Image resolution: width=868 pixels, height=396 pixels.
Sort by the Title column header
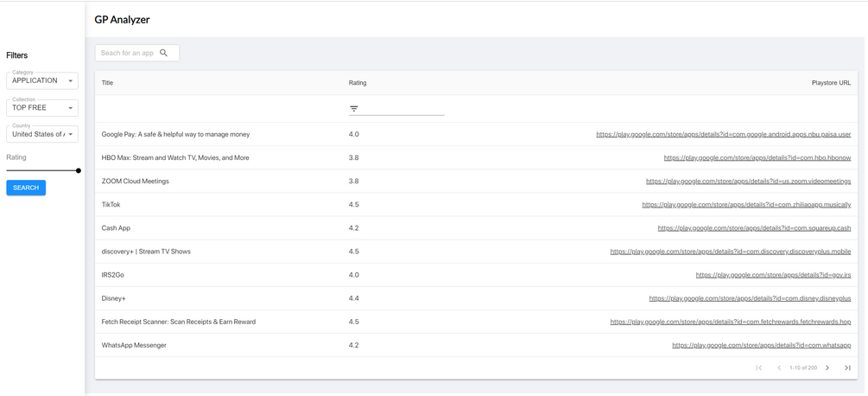click(x=107, y=83)
